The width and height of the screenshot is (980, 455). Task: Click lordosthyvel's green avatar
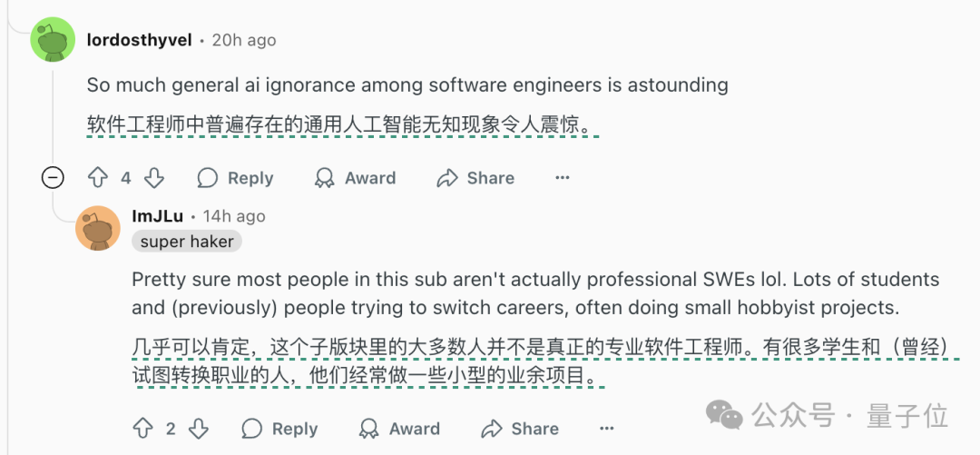(x=54, y=39)
